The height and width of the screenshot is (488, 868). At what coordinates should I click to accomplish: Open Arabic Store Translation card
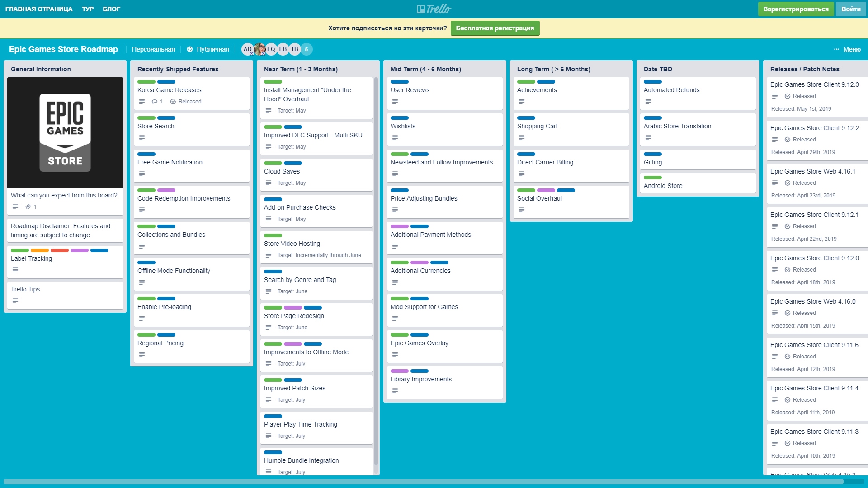pyautogui.click(x=698, y=130)
